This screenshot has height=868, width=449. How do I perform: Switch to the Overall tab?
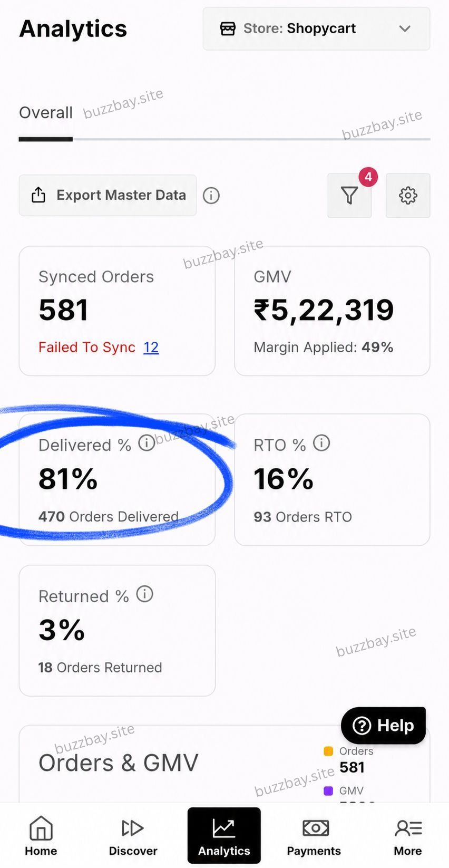pyautogui.click(x=46, y=113)
